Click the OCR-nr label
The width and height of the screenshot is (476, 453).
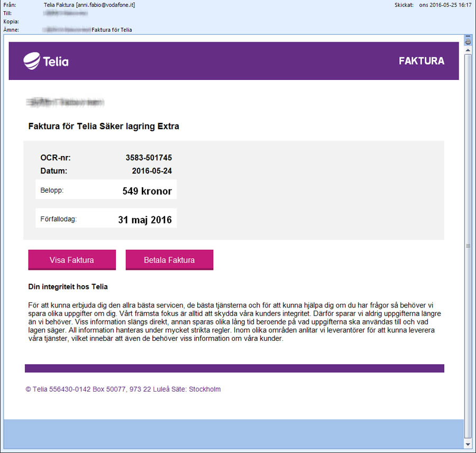(x=55, y=158)
